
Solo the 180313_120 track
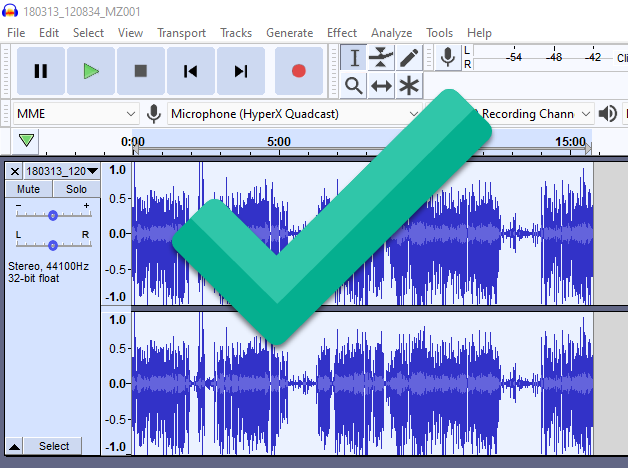76,189
